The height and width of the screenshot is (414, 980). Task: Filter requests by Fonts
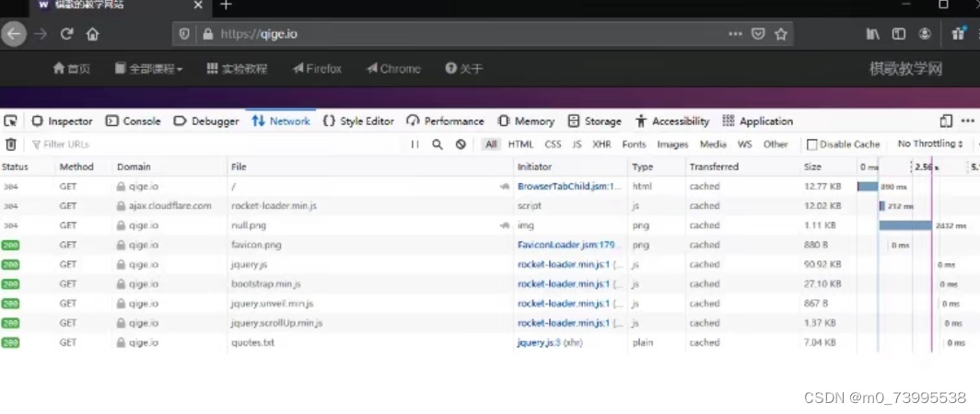[634, 144]
